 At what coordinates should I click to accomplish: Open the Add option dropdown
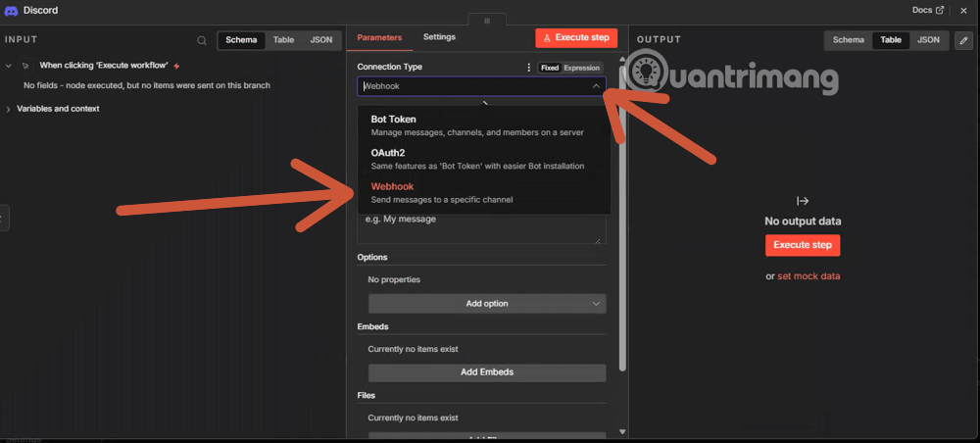(487, 304)
